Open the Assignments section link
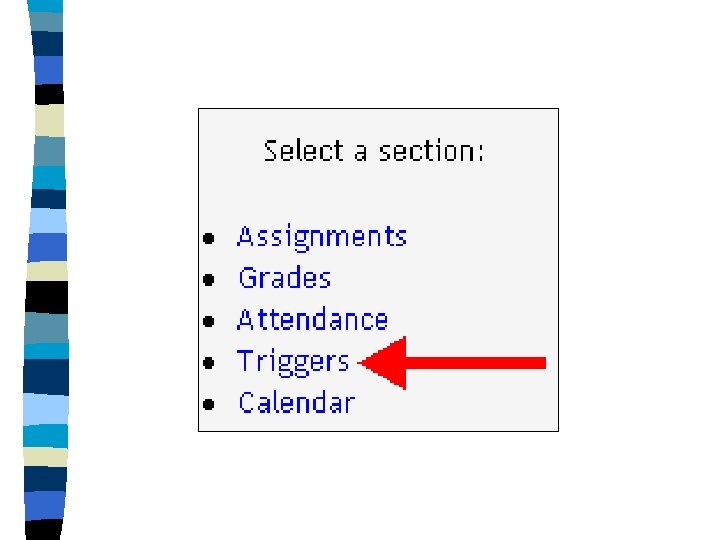Image resolution: width=720 pixels, height=540 pixels. 322,237
